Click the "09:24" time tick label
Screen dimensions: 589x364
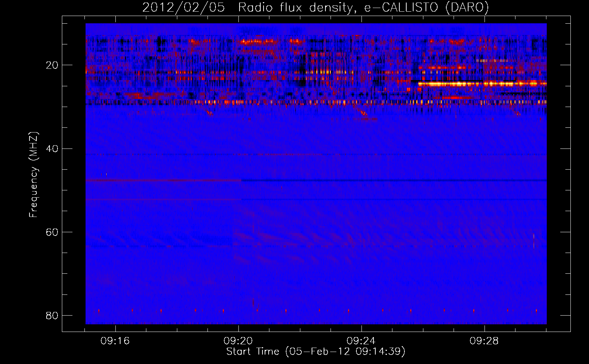[x=361, y=341]
